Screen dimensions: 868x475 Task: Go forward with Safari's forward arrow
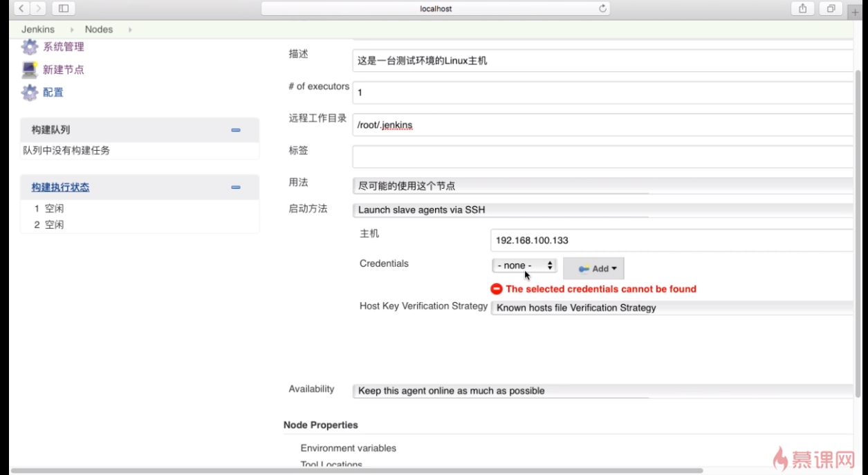(38, 8)
